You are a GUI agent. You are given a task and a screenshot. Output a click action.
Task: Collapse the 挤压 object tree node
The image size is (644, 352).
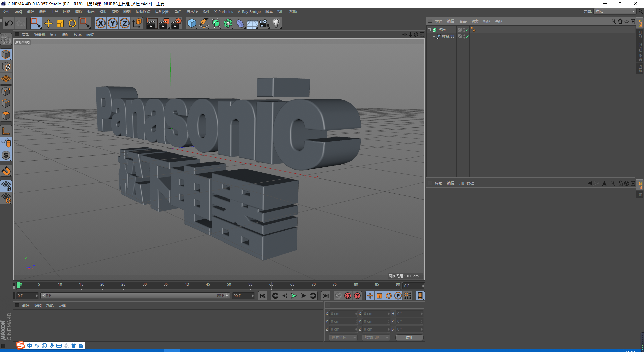429,30
